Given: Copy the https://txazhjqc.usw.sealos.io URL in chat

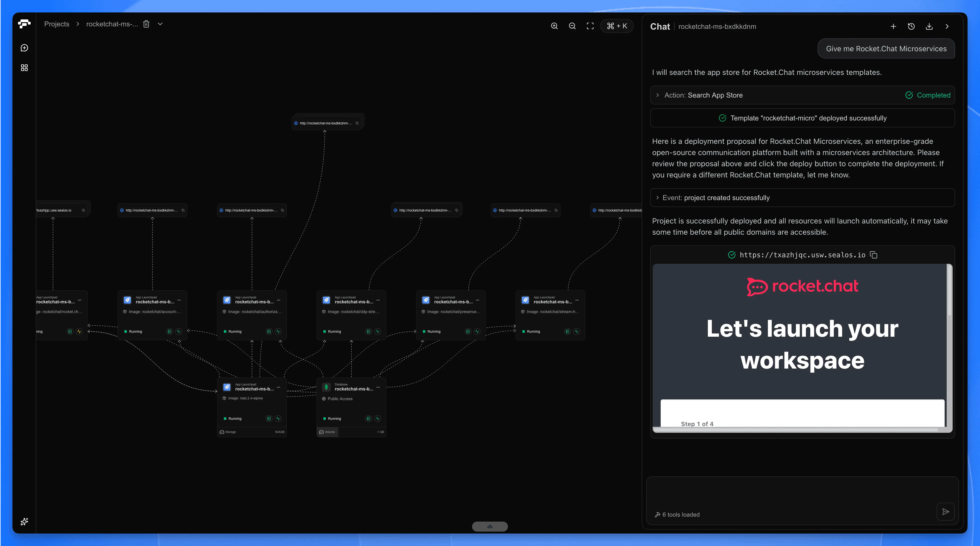Looking at the screenshot, I should tap(874, 255).
